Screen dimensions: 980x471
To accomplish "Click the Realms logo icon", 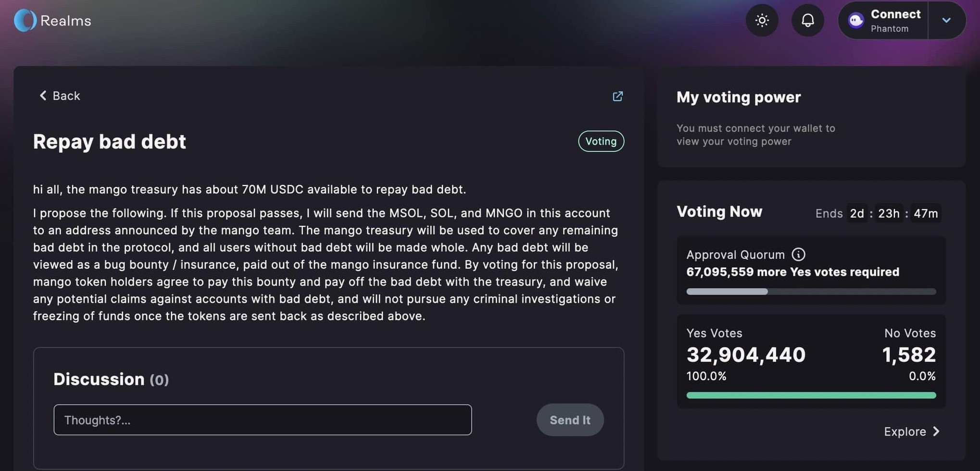I will [25, 21].
